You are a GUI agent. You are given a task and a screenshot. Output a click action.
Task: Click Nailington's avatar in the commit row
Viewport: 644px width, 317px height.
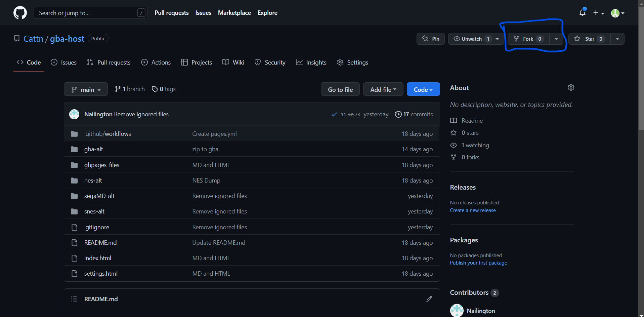click(x=74, y=114)
